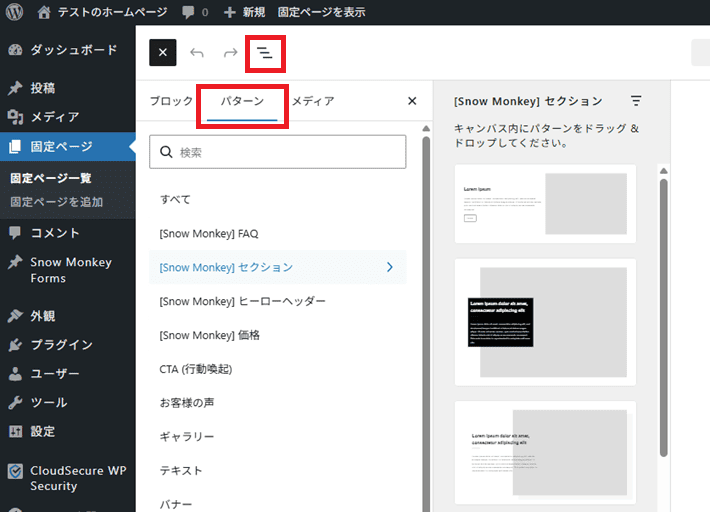Click the ダッシュボード gauge icon

click(x=15, y=50)
